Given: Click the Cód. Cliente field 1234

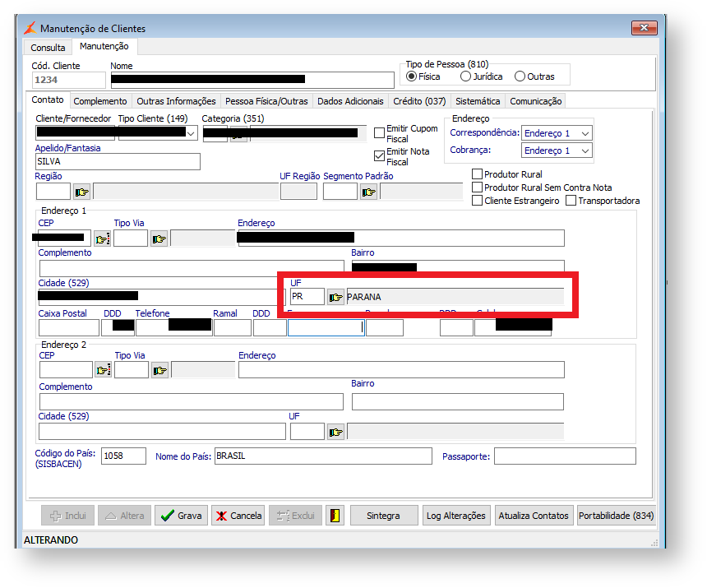Looking at the screenshot, I should coord(69,80).
